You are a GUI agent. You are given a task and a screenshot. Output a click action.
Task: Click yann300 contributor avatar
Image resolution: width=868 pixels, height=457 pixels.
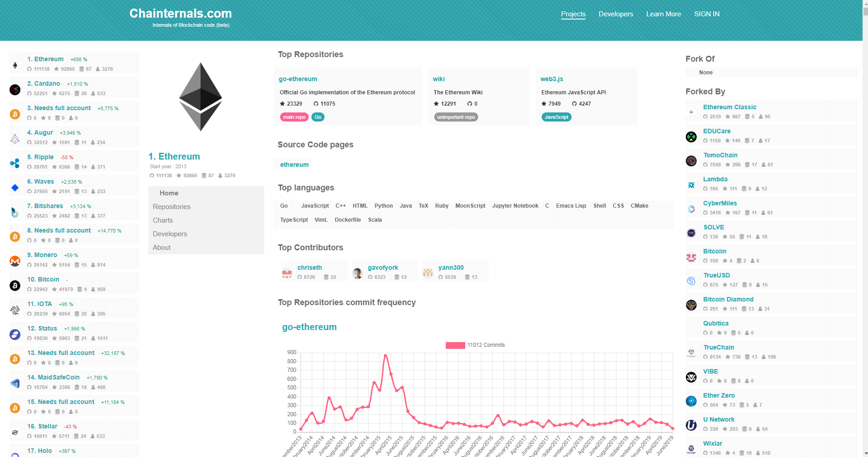pos(428,273)
